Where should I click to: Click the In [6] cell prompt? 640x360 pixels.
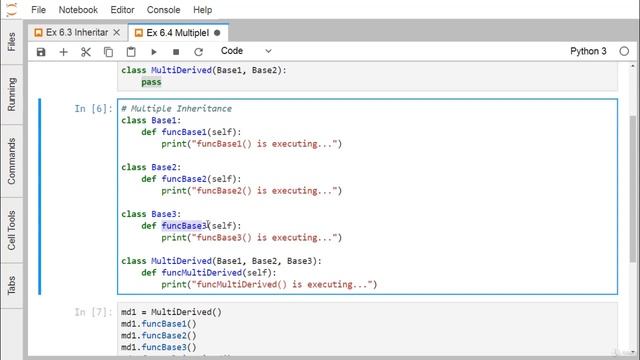[93, 109]
